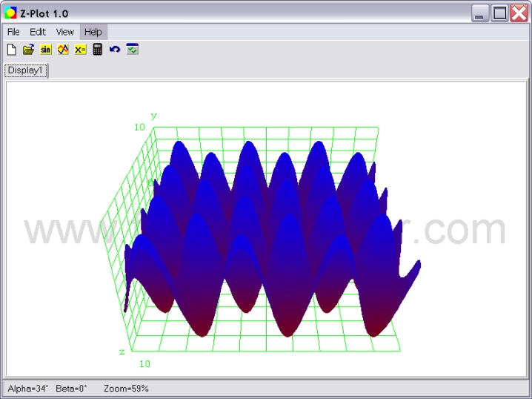532x399 pixels.
Task: Switch to the Display1 tab
Action: 26,70
